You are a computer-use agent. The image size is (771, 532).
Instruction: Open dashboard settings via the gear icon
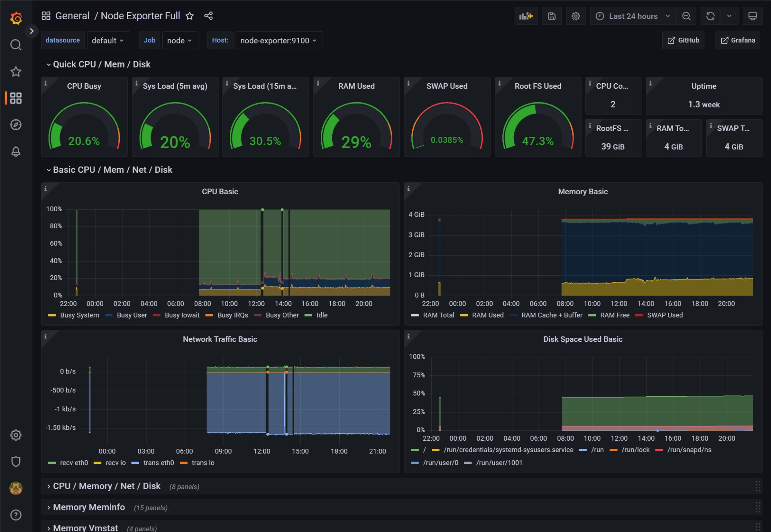(576, 16)
